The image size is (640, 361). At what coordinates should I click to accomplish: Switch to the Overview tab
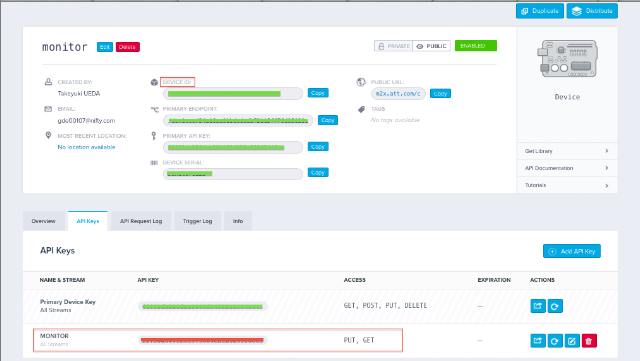coord(44,221)
